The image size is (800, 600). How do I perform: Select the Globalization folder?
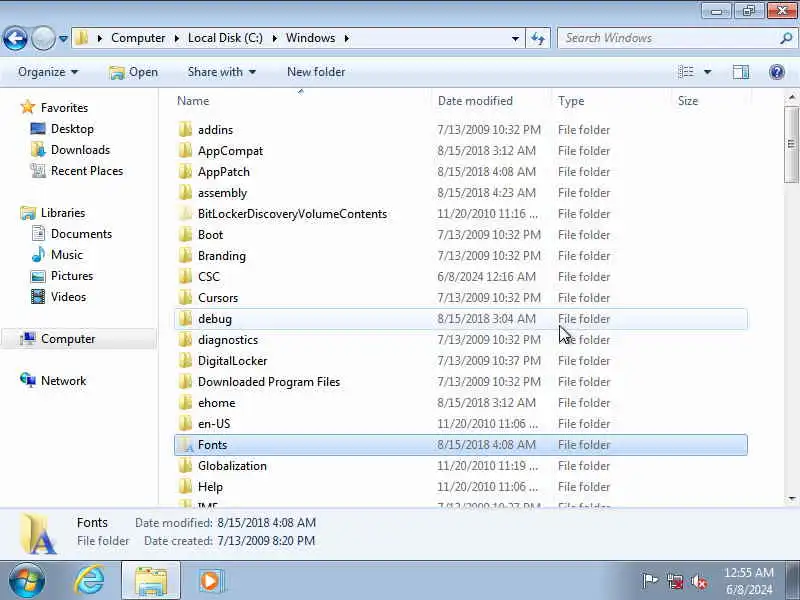tap(232, 466)
